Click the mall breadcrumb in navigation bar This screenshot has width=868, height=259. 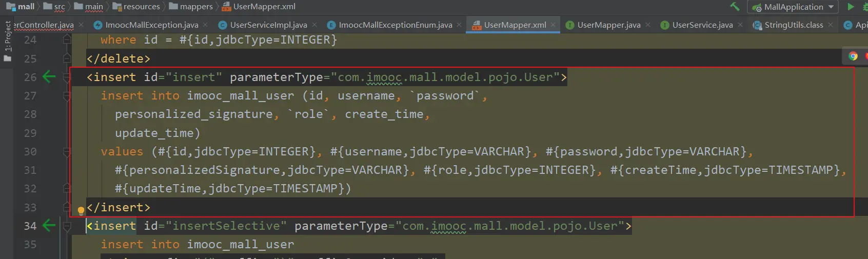coord(21,7)
